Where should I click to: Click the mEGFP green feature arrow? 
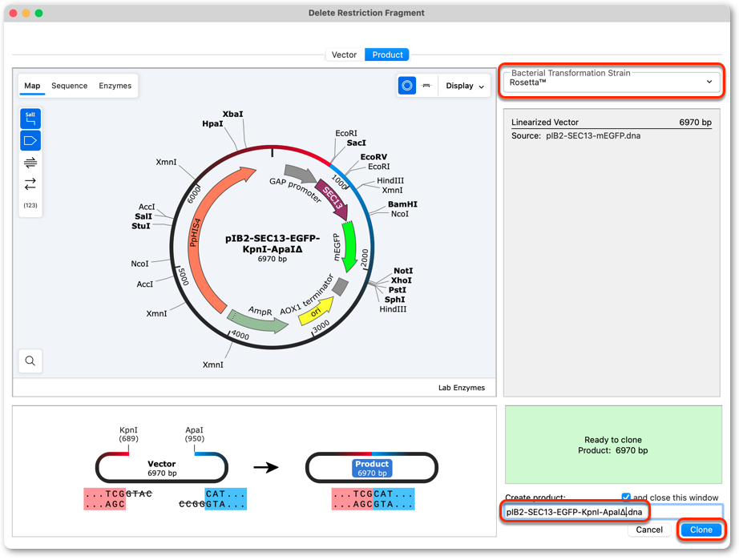pos(349,246)
